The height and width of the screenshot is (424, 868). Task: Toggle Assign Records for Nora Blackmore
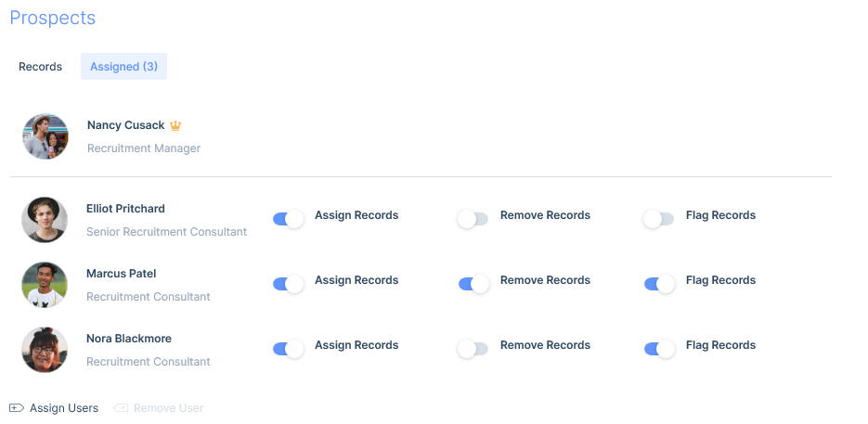pyautogui.click(x=289, y=349)
